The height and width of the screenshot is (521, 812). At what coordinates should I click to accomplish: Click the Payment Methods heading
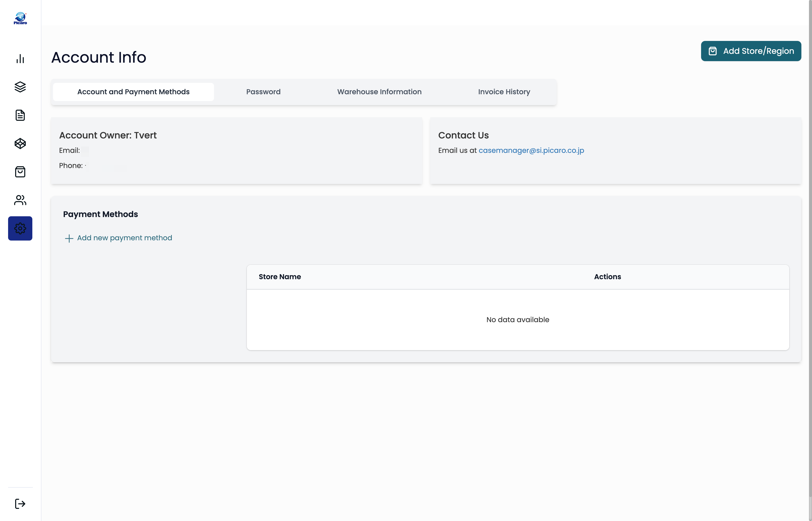pyautogui.click(x=101, y=214)
